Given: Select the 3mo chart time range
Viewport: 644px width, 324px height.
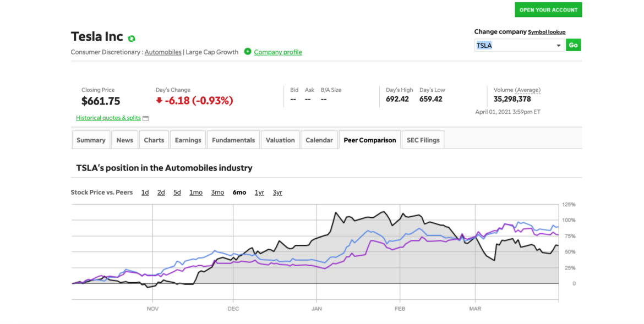Looking at the screenshot, I should (217, 192).
